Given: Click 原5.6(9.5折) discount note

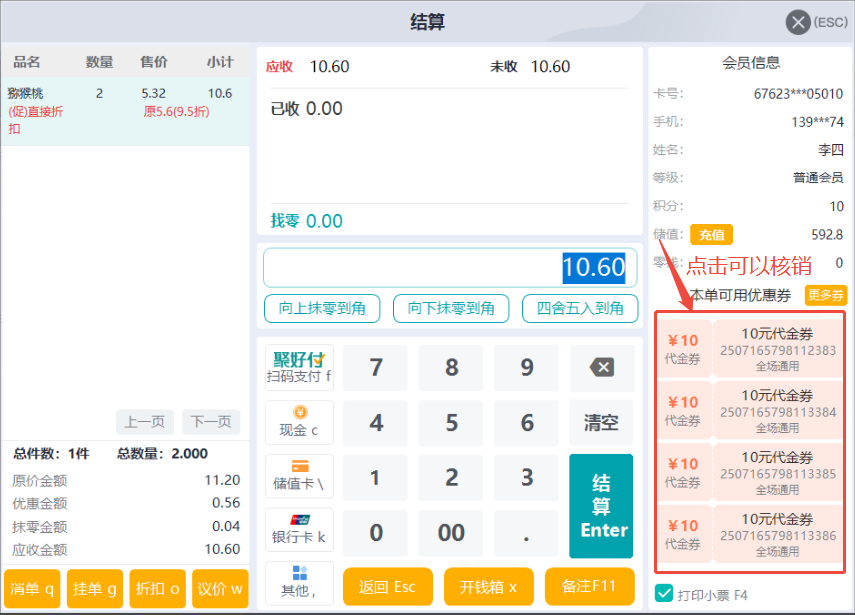Looking at the screenshot, I should coord(176,112).
